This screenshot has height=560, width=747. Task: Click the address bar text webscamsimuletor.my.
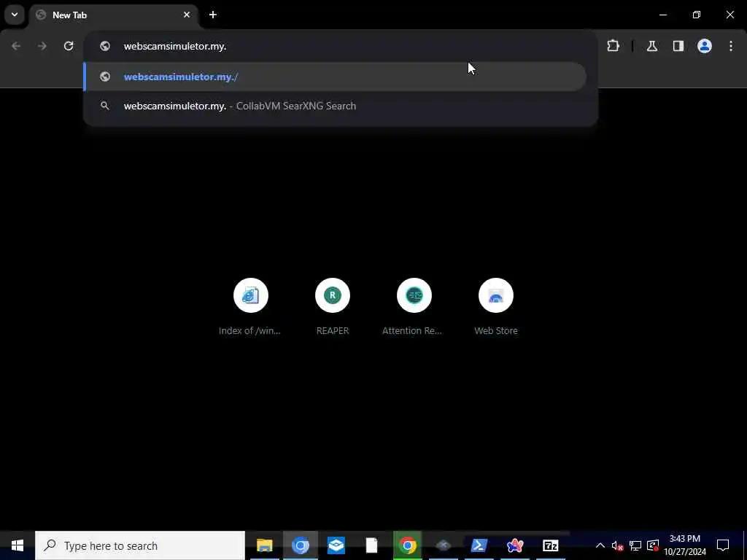pyautogui.click(x=175, y=46)
